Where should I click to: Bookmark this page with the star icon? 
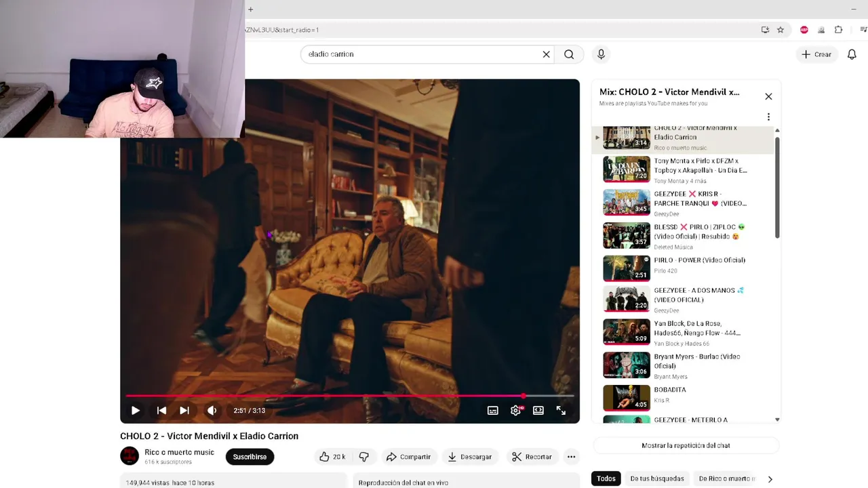click(x=781, y=30)
